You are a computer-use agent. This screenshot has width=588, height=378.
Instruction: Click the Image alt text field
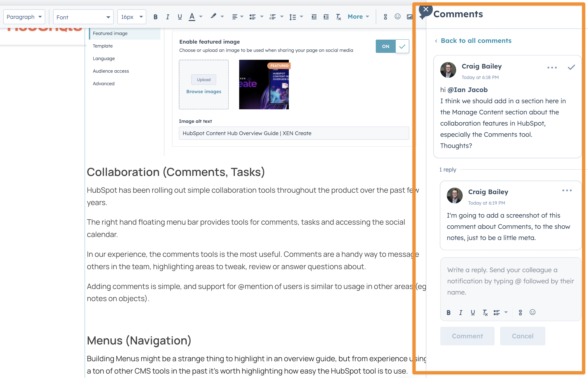click(294, 133)
